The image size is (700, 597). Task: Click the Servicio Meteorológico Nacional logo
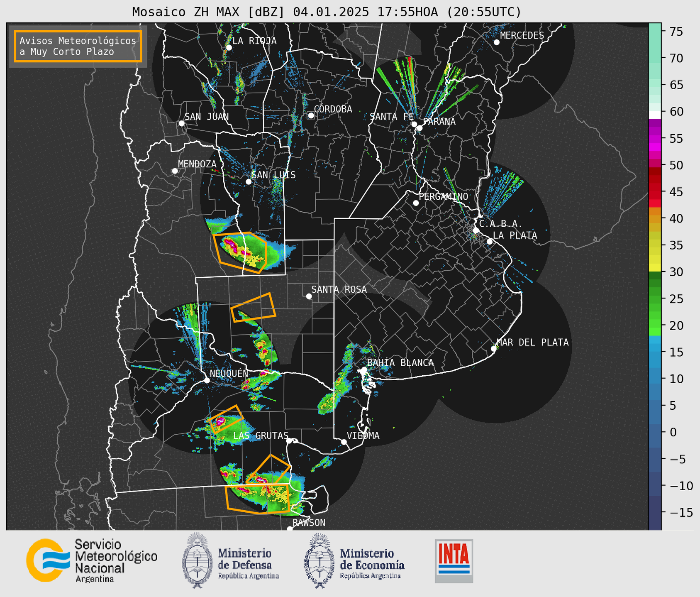(92, 560)
